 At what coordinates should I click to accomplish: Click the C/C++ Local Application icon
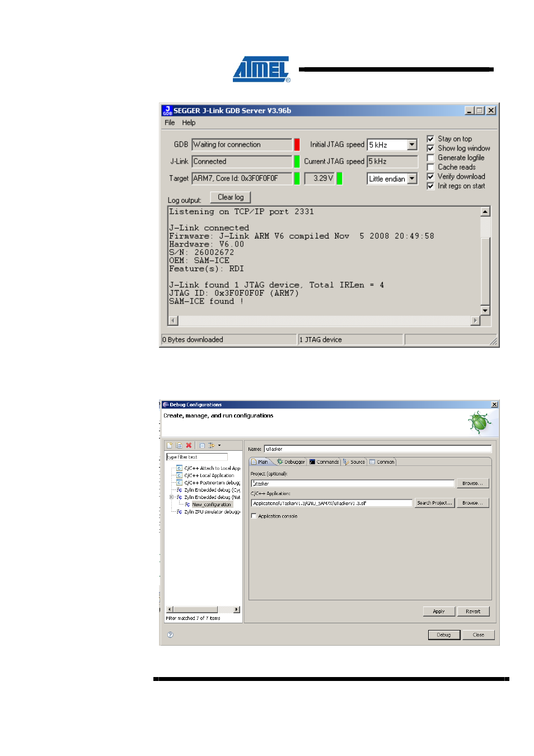[179, 475]
